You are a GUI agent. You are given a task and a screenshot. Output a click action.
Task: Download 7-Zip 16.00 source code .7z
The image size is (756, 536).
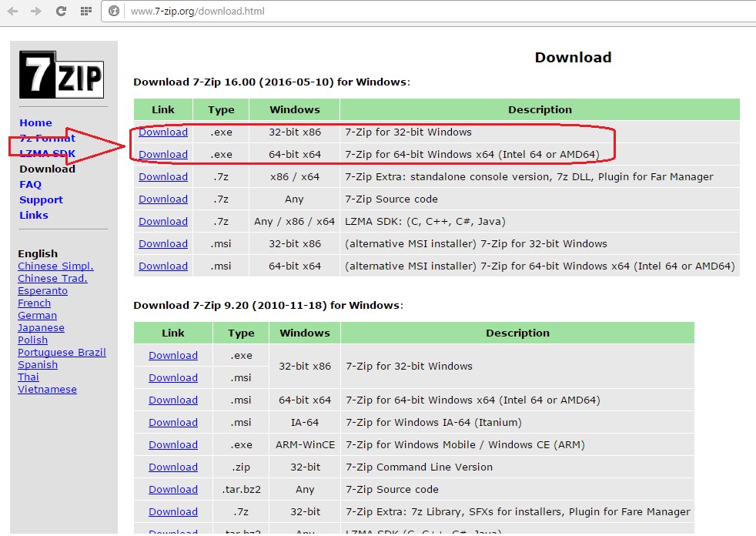click(162, 199)
